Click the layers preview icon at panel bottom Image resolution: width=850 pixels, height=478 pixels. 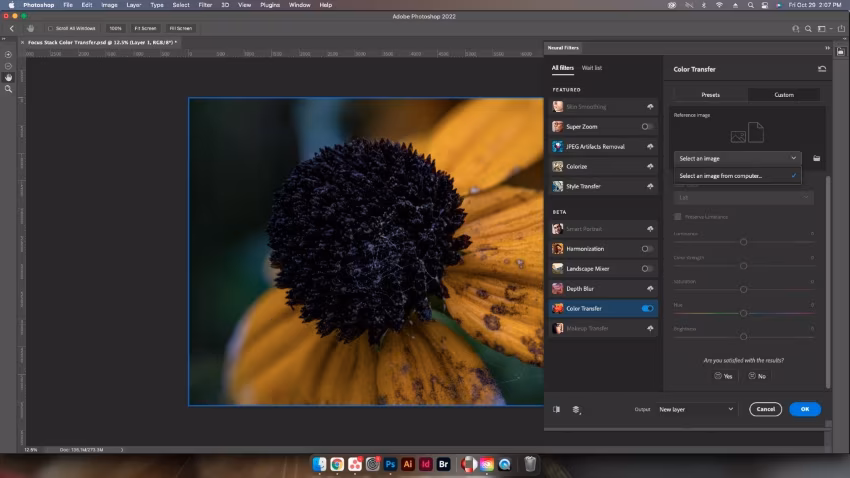[576, 409]
